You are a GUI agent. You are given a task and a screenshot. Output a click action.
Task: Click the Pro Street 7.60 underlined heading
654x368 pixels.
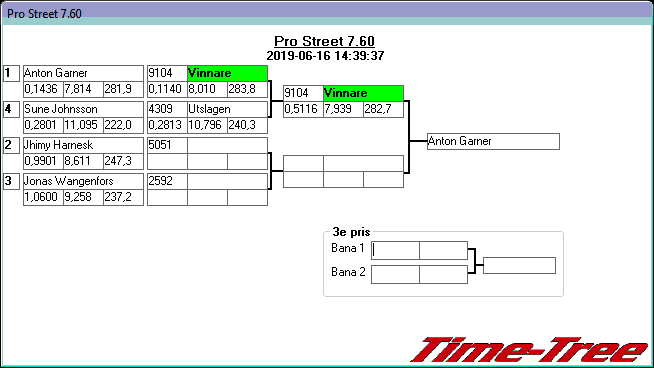(x=324, y=41)
